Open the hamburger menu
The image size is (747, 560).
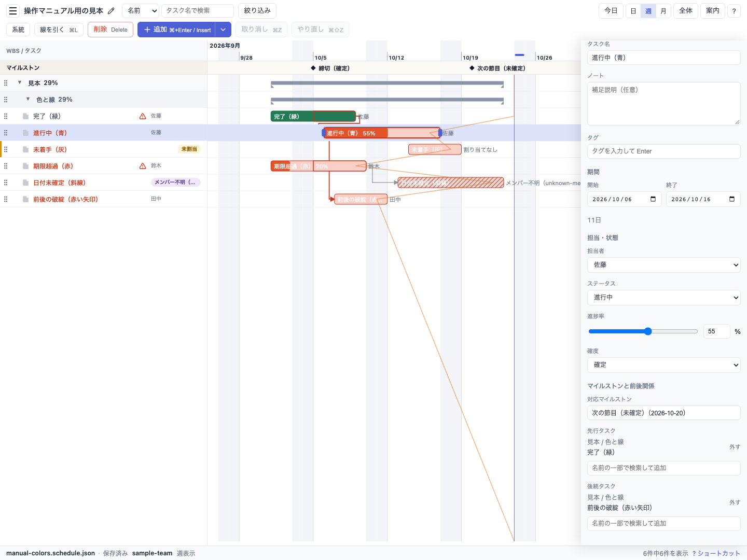click(x=13, y=11)
